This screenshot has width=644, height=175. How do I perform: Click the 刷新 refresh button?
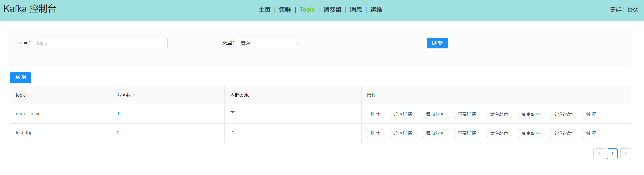(x=437, y=43)
